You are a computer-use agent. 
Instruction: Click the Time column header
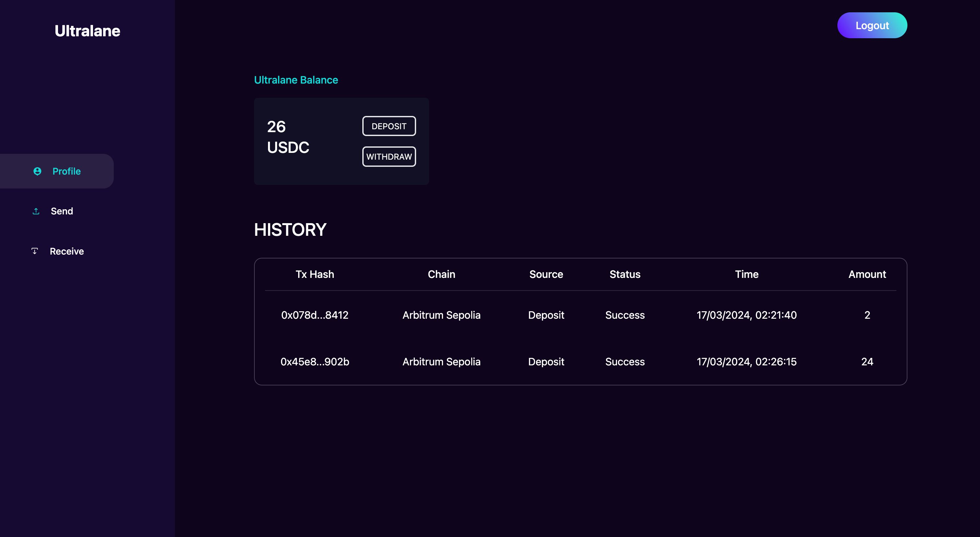pos(746,274)
